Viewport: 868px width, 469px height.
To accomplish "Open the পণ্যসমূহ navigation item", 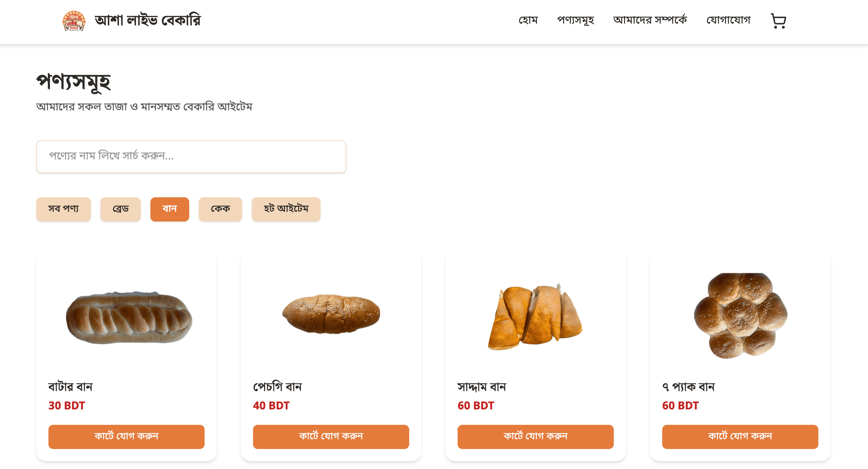I will pyautogui.click(x=575, y=20).
